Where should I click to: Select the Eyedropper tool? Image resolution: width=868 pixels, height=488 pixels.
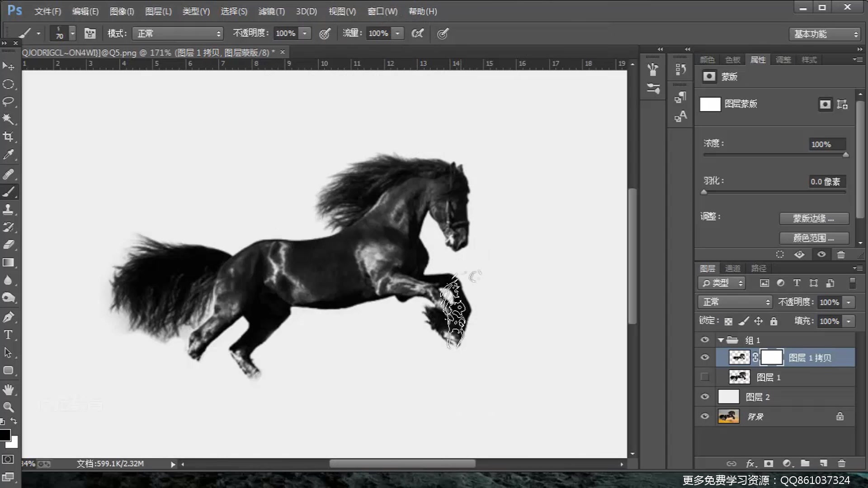(8, 155)
